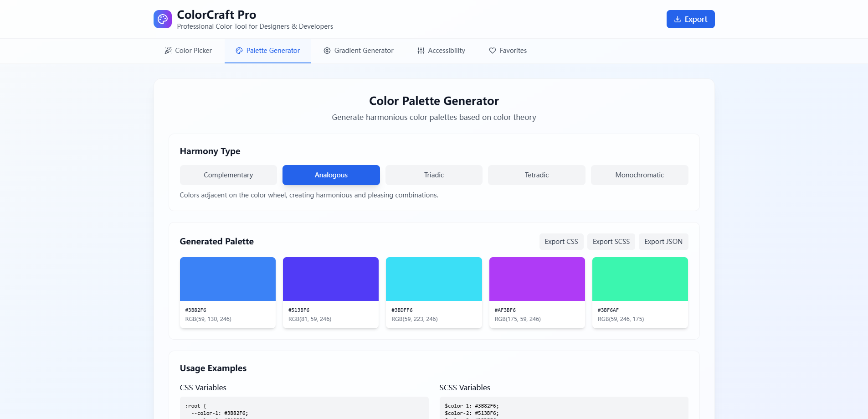Click the Export JSON button
Screen dimensions: 868x419
coord(663,242)
